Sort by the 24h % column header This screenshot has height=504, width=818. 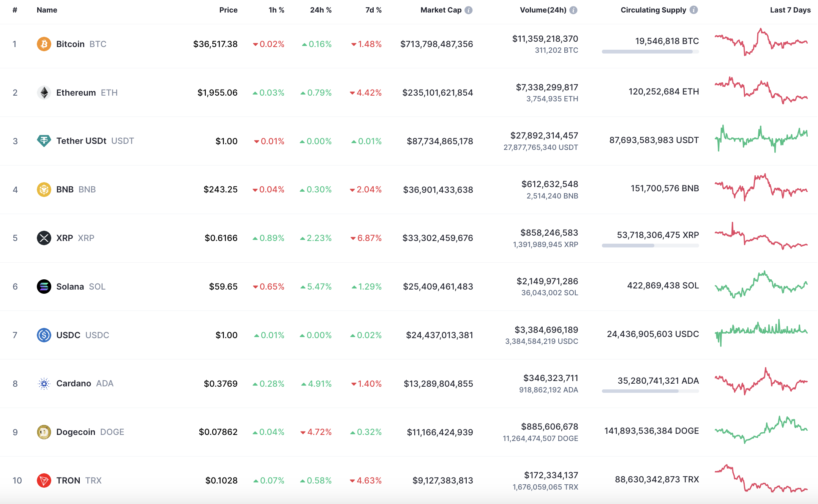coord(321,10)
